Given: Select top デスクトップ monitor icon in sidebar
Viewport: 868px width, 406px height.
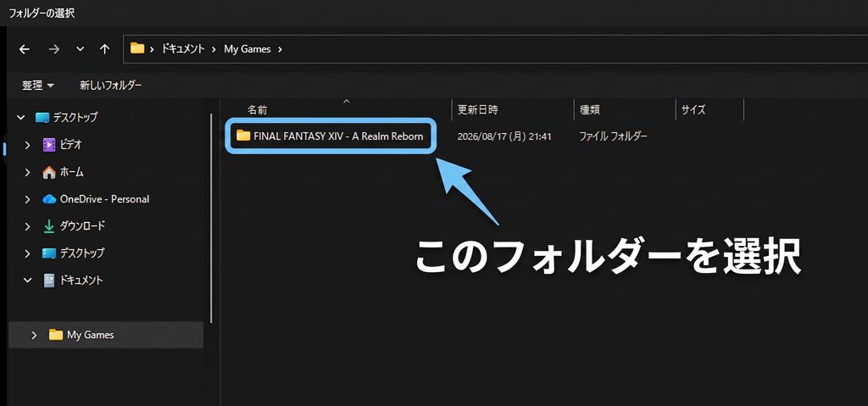Looking at the screenshot, I should click(42, 118).
